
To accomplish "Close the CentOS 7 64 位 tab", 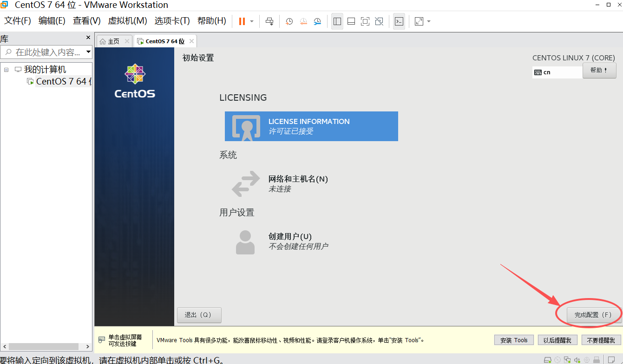I will click(x=191, y=41).
